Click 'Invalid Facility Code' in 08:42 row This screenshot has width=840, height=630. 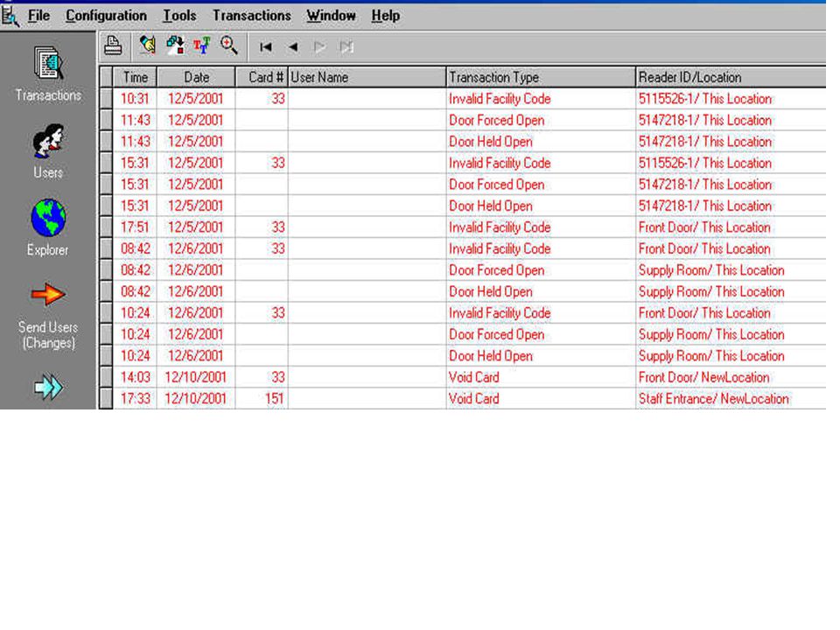(500, 248)
